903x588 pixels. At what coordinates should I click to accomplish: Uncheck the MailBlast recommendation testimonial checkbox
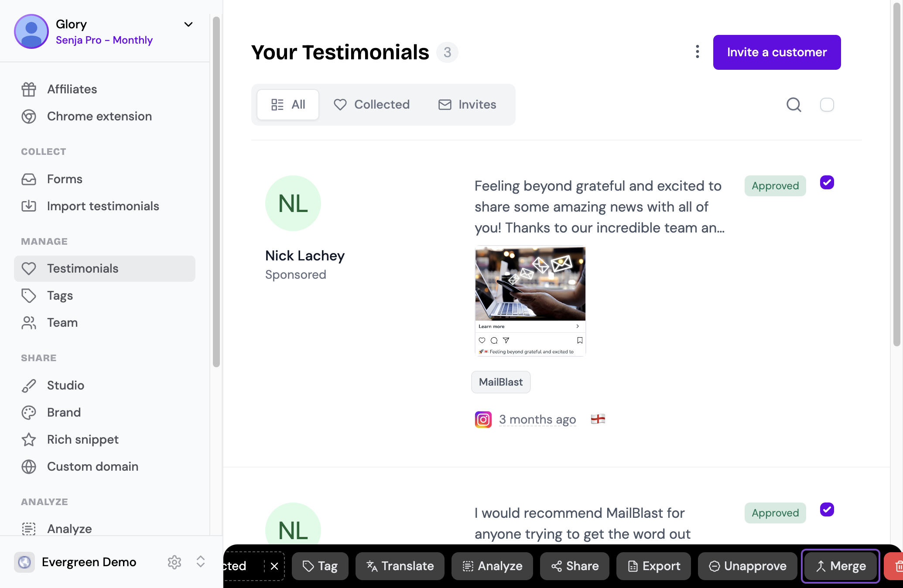pos(827,509)
